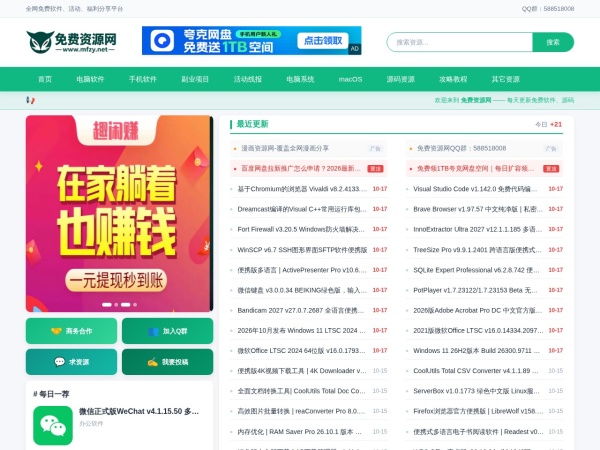This screenshot has height=450, width=600.
Task: Click the 搜索资源 search input field
Action: [x=460, y=42]
